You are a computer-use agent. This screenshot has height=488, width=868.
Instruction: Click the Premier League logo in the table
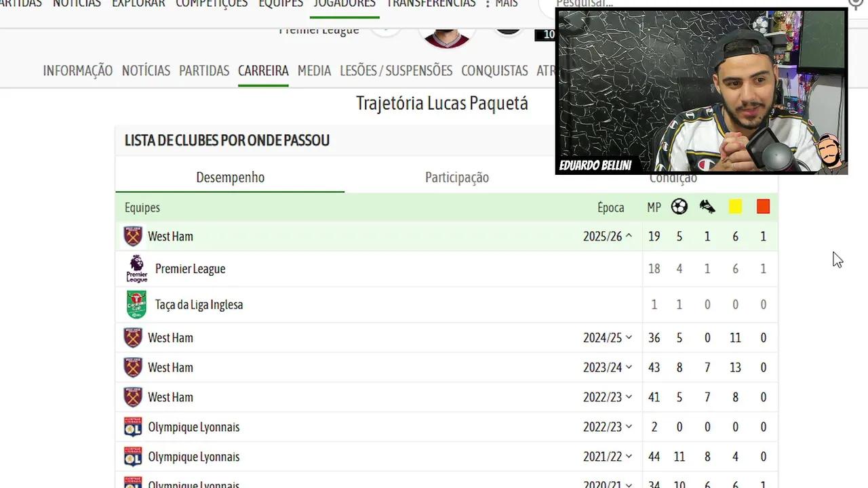pyautogui.click(x=136, y=268)
